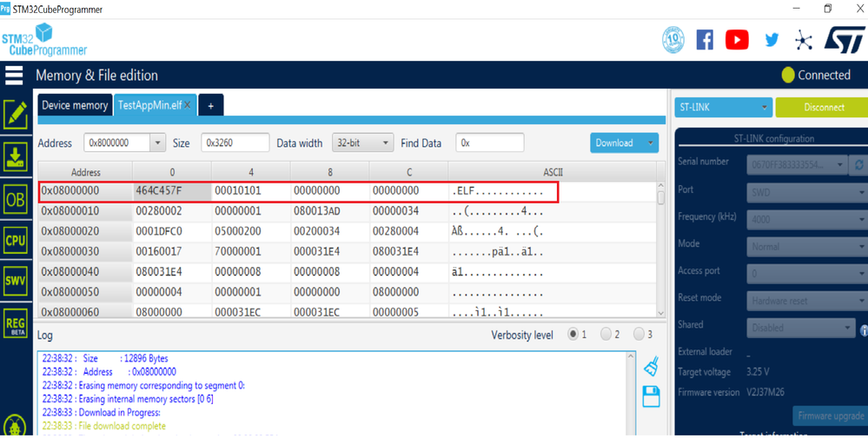This screenshot has height=445, width=868.
Task: Open the Twitter link icon
Action: [772, 40]
